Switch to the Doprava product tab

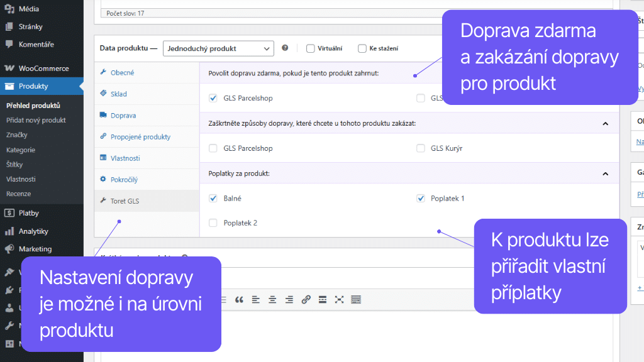(125, 115)
